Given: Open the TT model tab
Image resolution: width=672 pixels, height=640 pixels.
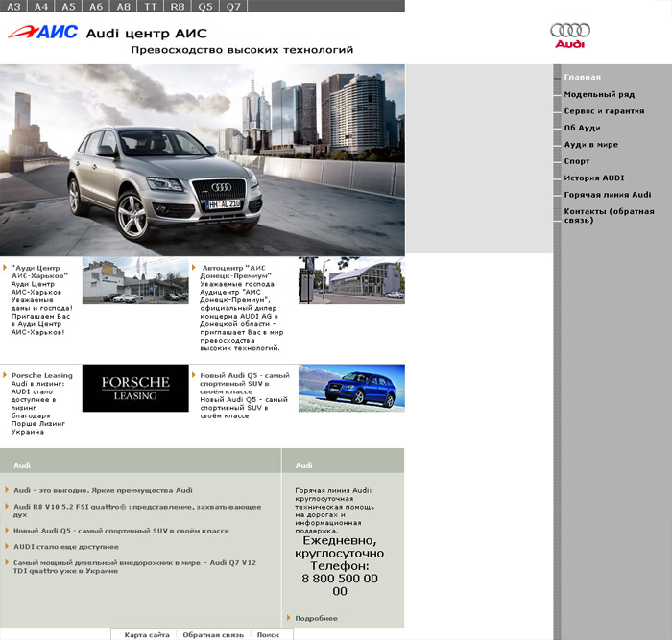Looking at the screenshot, I should coord(151,6).
